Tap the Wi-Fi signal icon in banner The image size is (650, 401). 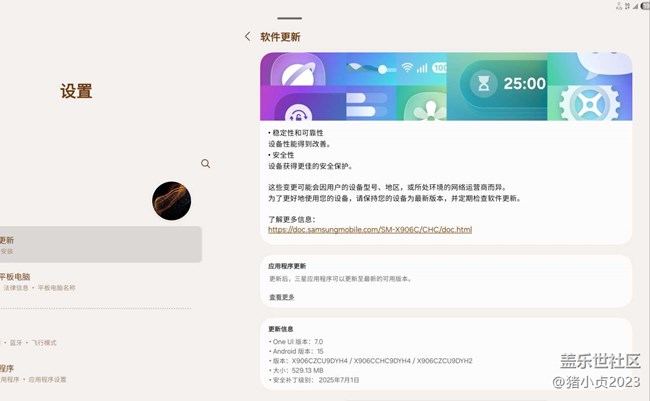(x=408, y=68)
